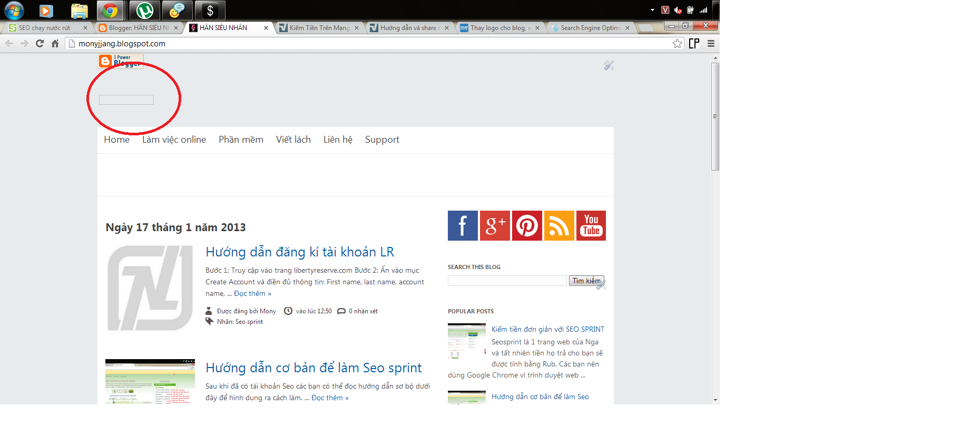The width and height of the screenshot is (980, 436).
Task: Subscribe via the orange RSS icon
Action: tap(559, 225)
